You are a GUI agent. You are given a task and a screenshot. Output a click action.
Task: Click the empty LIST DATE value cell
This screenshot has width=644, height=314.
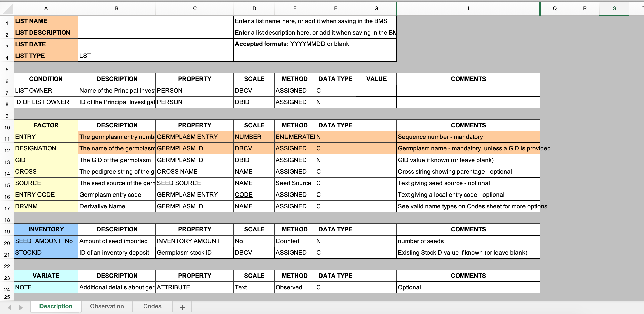point(156,44)
